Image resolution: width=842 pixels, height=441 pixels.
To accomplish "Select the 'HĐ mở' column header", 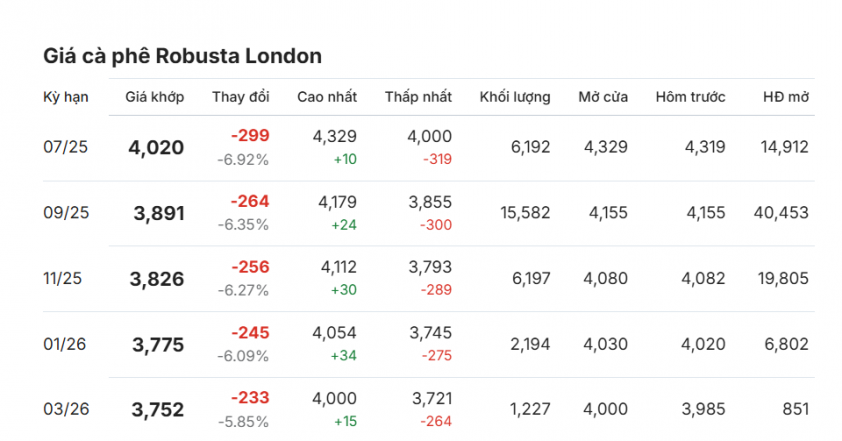I will (x=786, y=97).
